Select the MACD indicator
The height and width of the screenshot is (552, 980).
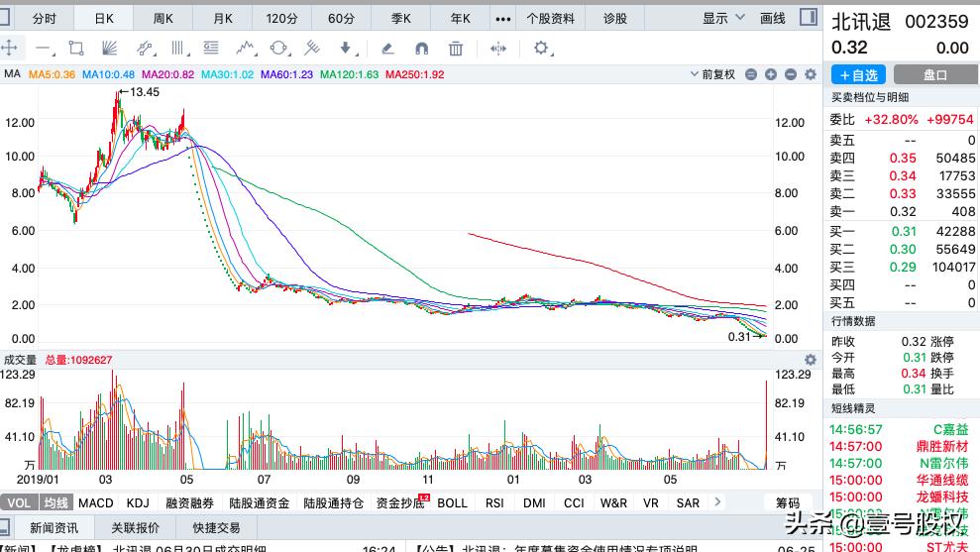[96, 502]
